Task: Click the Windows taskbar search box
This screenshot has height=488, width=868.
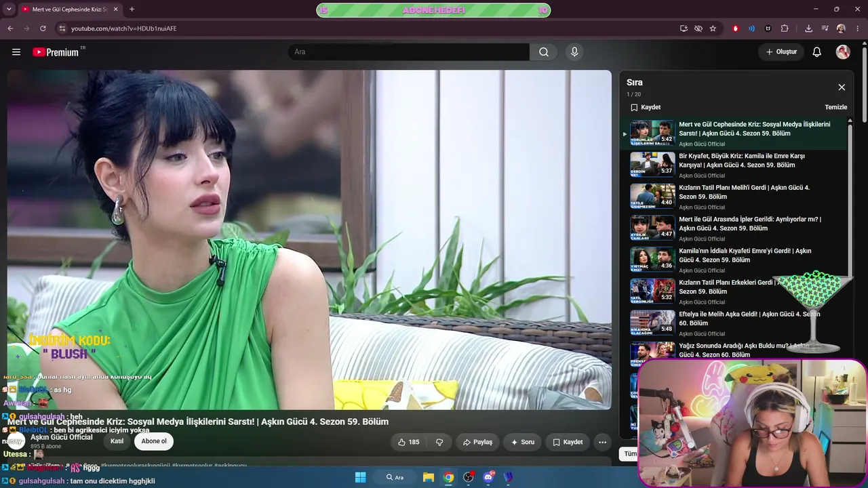Action: click(395, 477)
